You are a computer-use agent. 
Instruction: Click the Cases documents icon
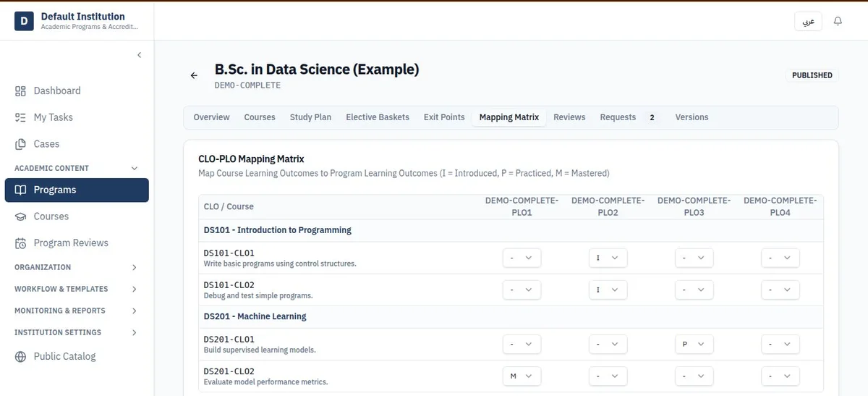20,144
